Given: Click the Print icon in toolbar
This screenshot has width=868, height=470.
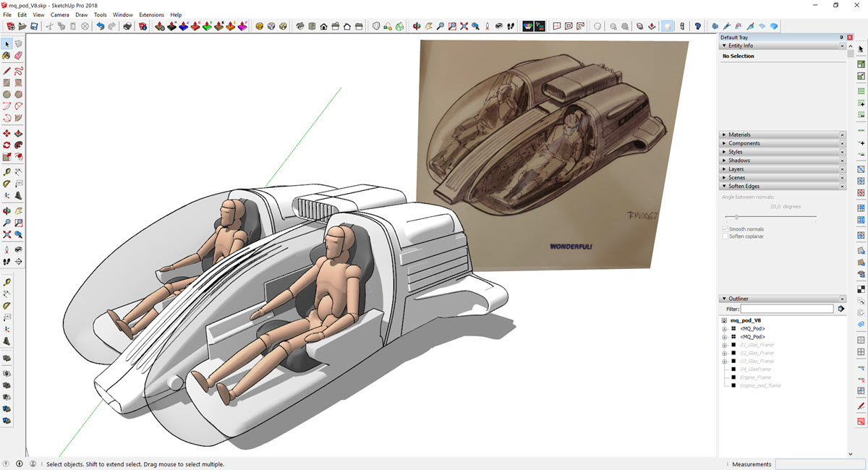Looking at the screenshot, I should coord(127,27).
